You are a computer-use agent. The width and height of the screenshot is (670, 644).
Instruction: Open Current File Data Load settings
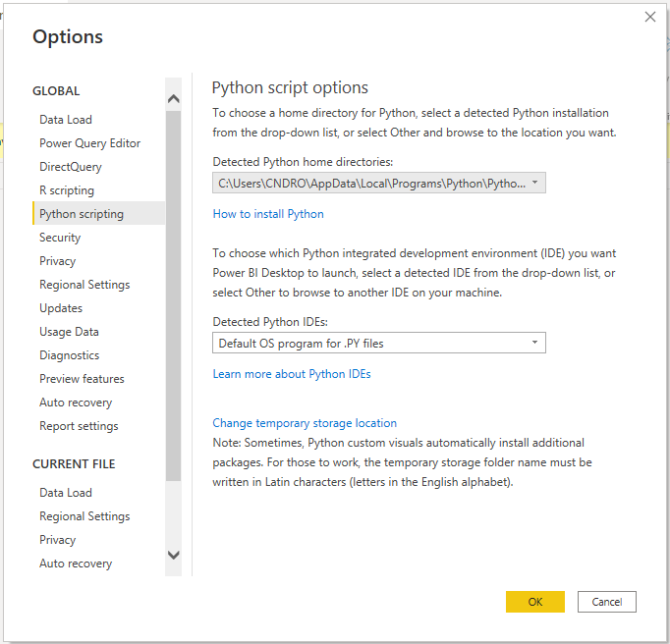[66, 493]
